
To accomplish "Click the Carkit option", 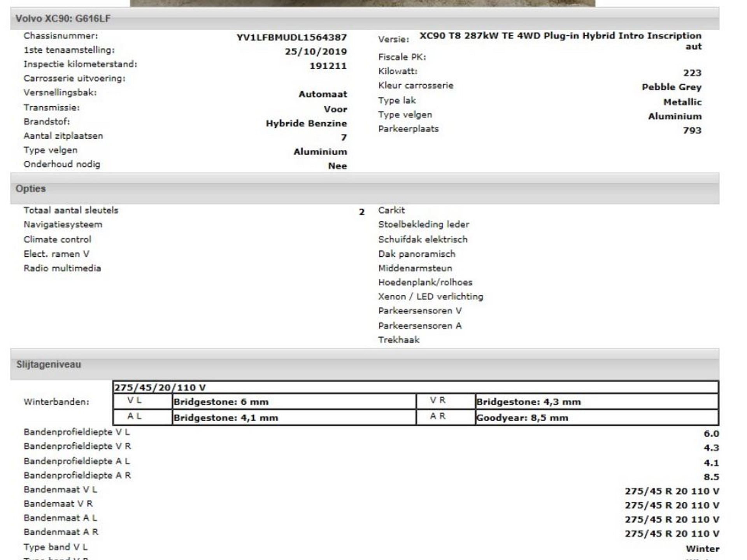I will point(391,210).
